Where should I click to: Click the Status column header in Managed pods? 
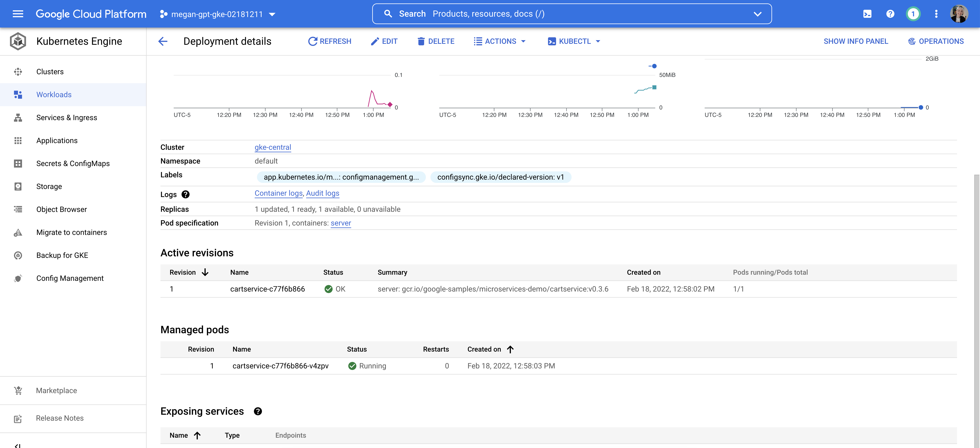pyautogui.click(x=357, y=349)
